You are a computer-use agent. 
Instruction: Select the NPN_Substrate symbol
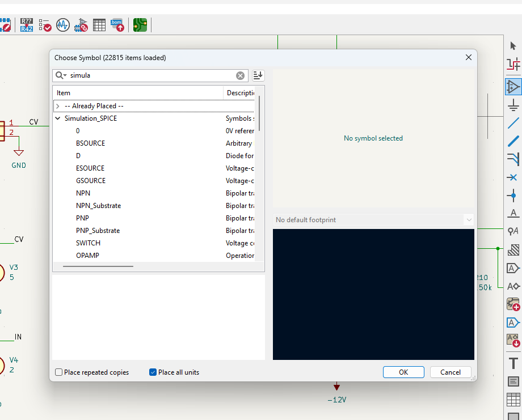point(154,206)
